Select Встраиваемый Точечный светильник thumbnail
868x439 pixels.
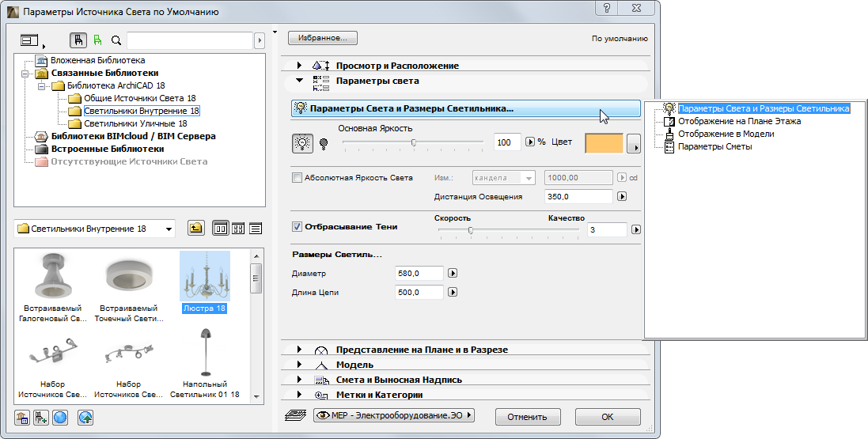tap(128, 287)
